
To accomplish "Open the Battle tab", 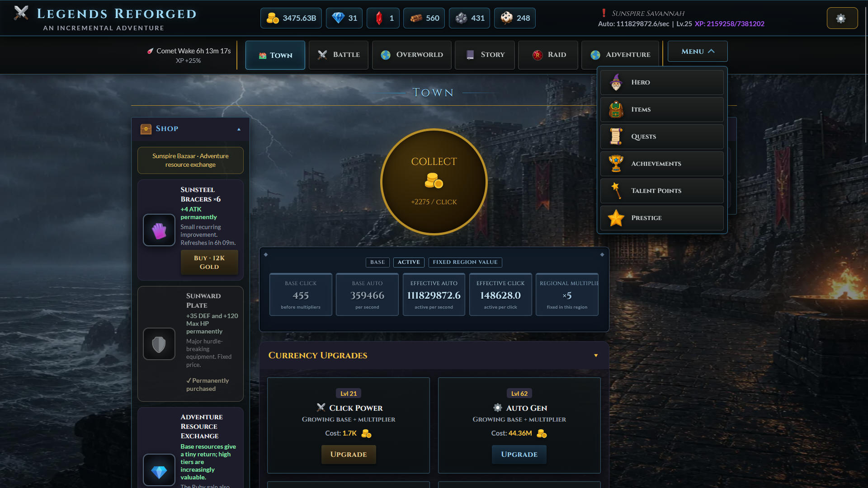I will pyautogui.click(x=339, y=55).
